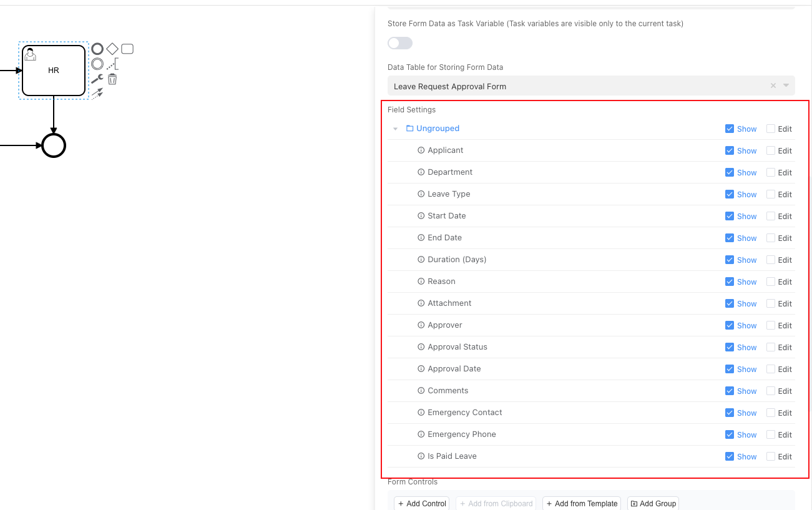This screenshot has width=812, height=510.
Task: Click the info icon beside Leave Type
Action: click(421, 194)
